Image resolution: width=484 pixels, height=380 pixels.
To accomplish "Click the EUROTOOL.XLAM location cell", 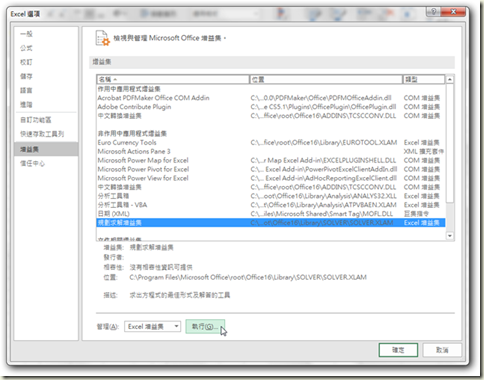I will coord(324,143).
